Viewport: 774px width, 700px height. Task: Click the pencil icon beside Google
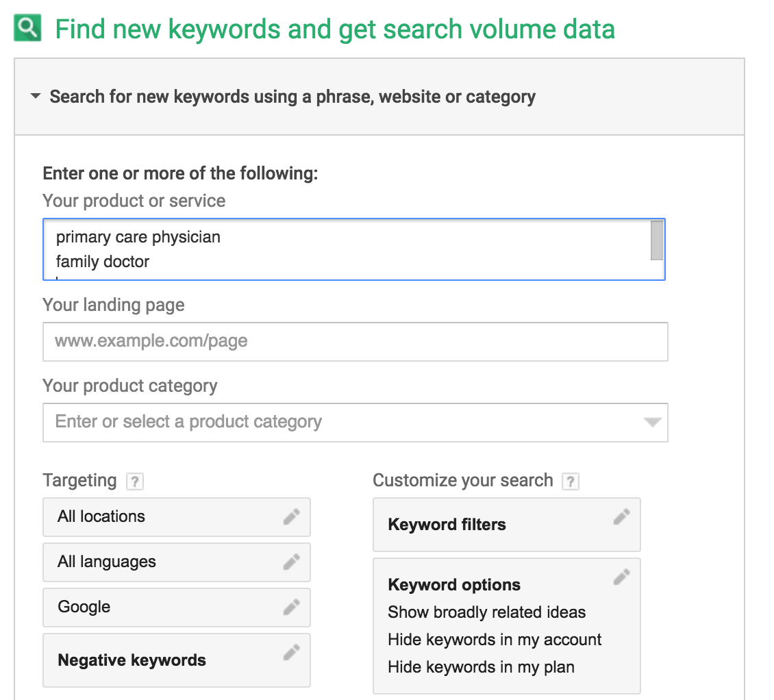pyautogui.click(x=291, y=608)
